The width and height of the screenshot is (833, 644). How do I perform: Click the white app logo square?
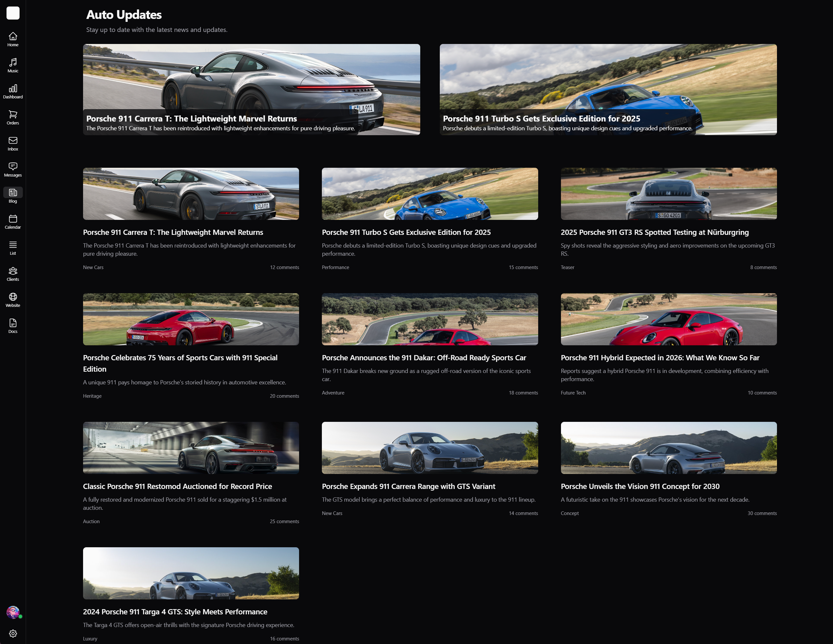(13, 13)
